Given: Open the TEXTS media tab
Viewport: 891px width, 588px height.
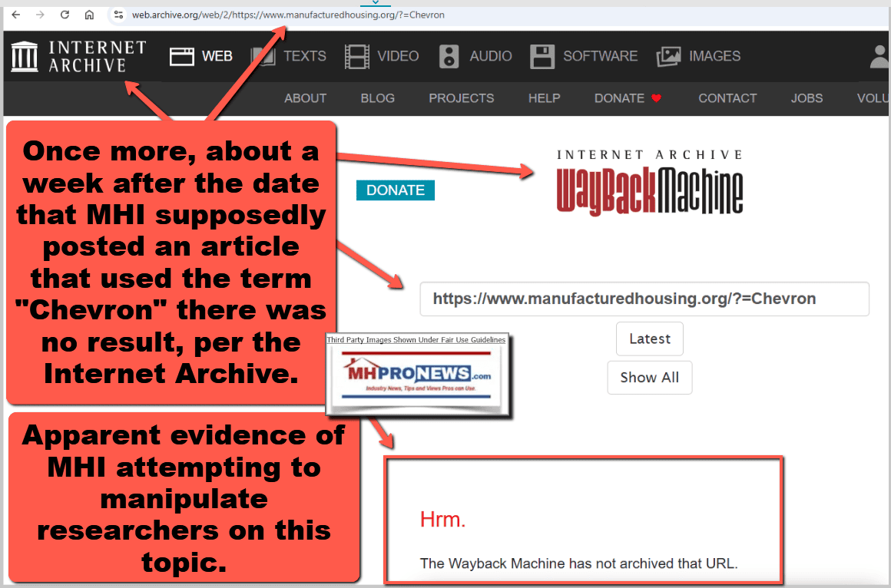Looking at the screenshot, I should click(x=305, y=56).
